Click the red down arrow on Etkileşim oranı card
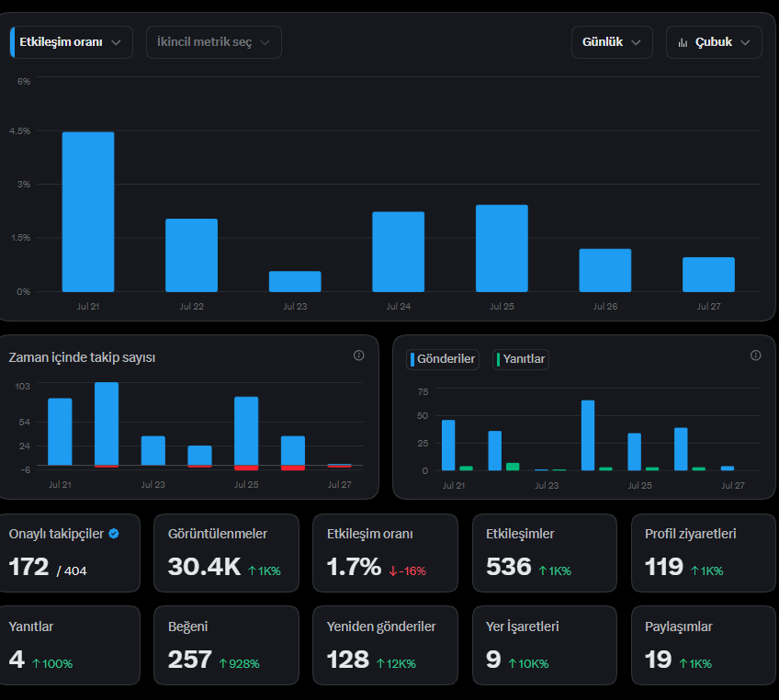779x700 pixels. 393,571
